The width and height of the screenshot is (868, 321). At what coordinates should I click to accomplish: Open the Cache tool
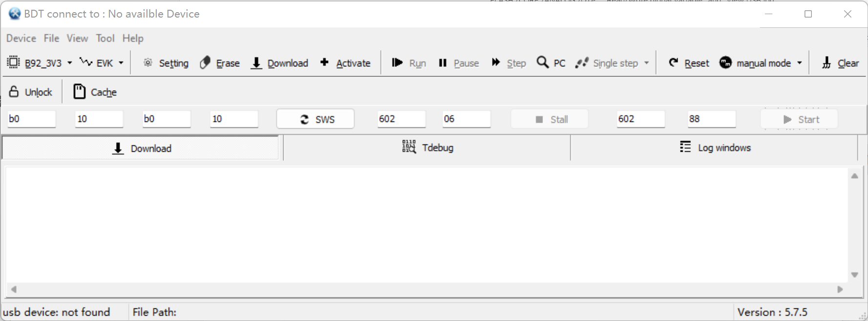[x=79, y=92]
